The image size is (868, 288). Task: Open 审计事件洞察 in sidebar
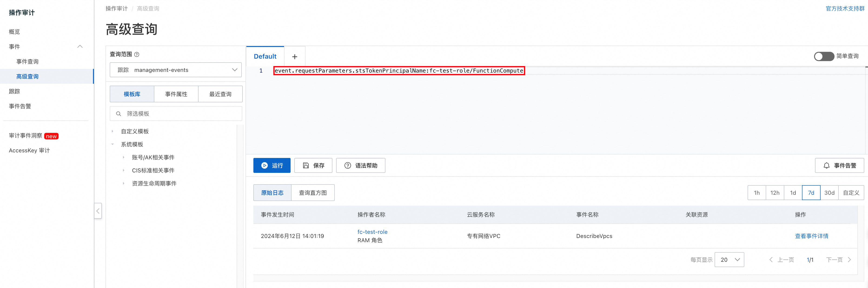(26, 136)
